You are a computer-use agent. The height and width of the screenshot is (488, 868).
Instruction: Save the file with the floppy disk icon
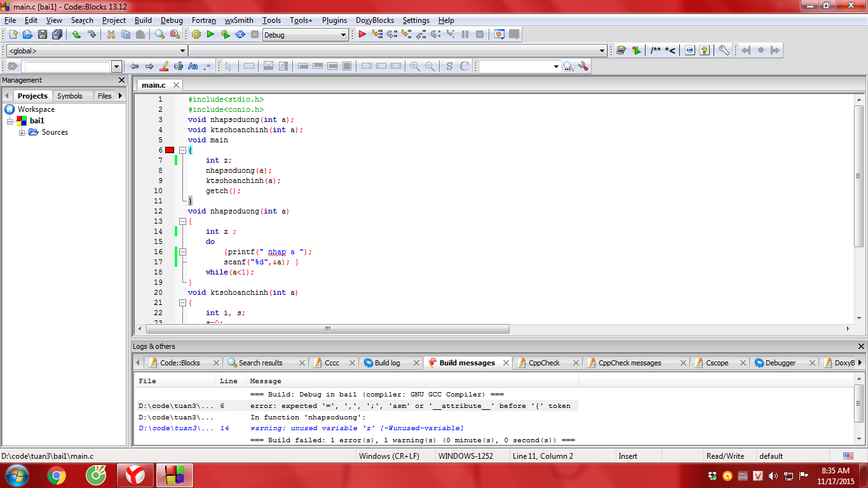click(43, 35)
